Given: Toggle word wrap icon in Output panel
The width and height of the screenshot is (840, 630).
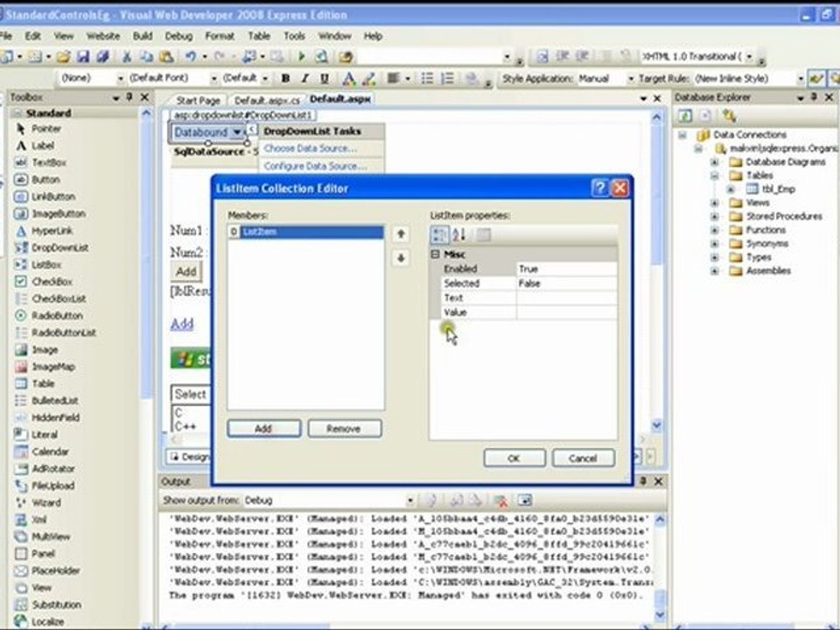Looking at the screenshot, I should [524, 500].
